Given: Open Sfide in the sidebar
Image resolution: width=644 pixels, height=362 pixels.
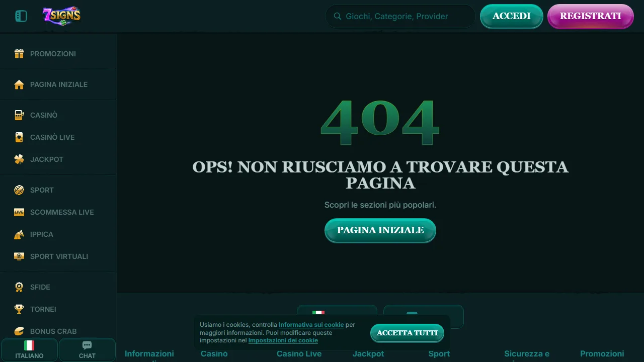Looking at the screenshot, I should (58, 287).
